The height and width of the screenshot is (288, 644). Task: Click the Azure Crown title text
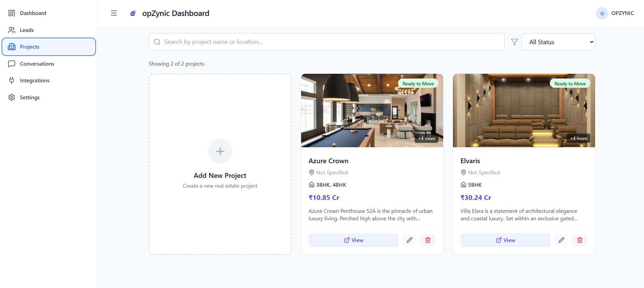[328, 161]
